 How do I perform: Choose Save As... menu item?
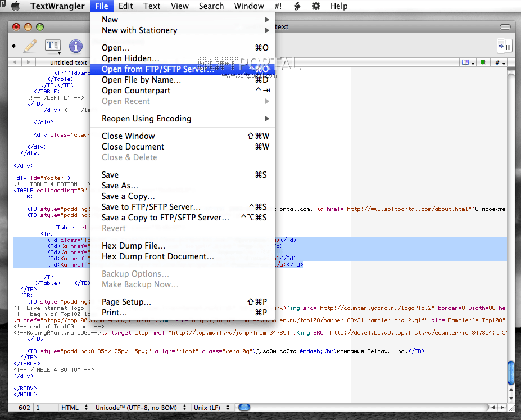coord(183,186)
